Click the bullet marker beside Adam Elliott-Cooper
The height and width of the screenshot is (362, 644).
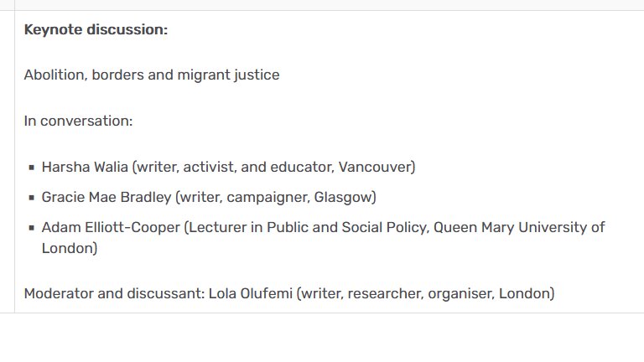(32, 228)
